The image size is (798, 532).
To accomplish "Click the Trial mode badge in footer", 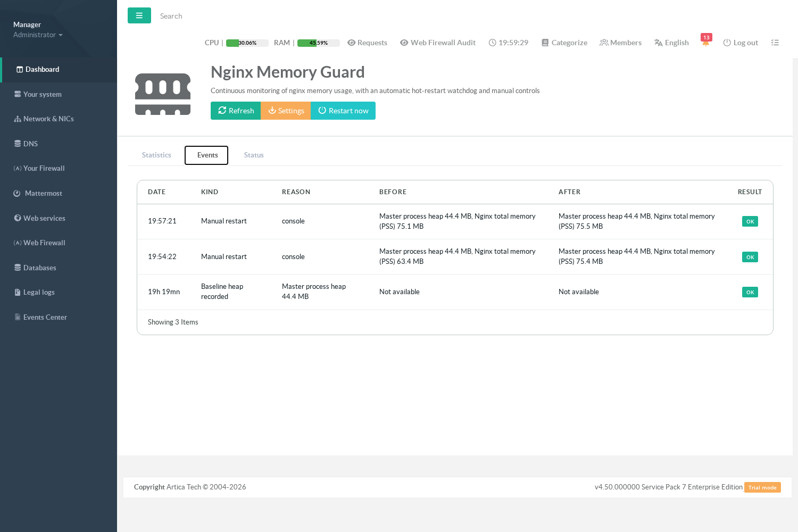I will pyautogui.click(x=762, y=487).
